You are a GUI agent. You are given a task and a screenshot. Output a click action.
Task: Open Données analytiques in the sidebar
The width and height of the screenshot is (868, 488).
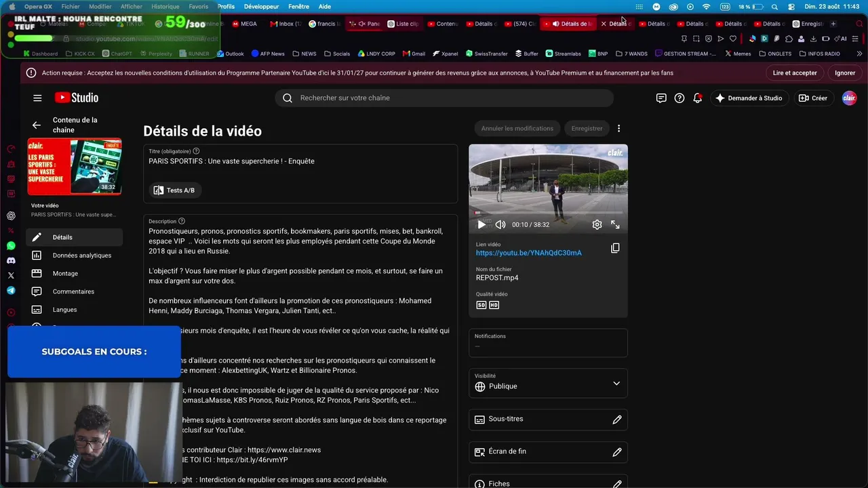(75, 256)
